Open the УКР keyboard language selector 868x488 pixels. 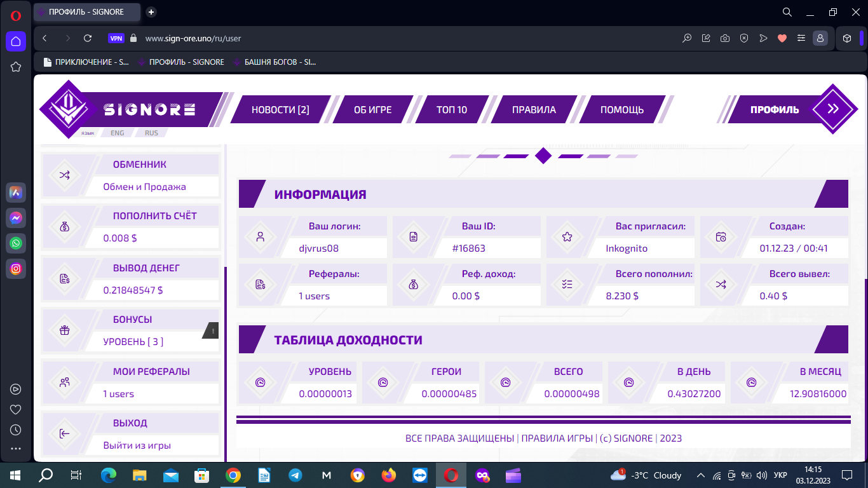780,475
